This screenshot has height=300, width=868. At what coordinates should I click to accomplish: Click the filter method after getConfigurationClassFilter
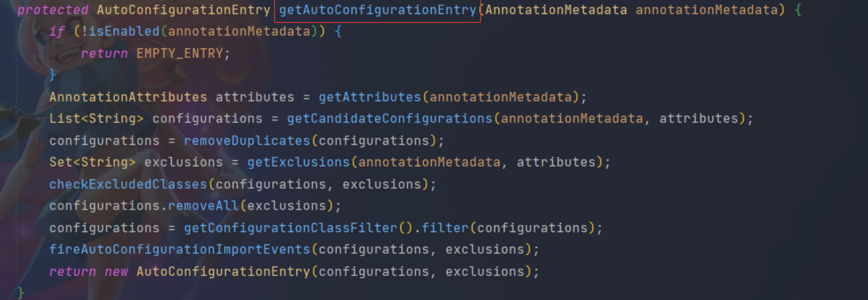click(x=445, y=228)
